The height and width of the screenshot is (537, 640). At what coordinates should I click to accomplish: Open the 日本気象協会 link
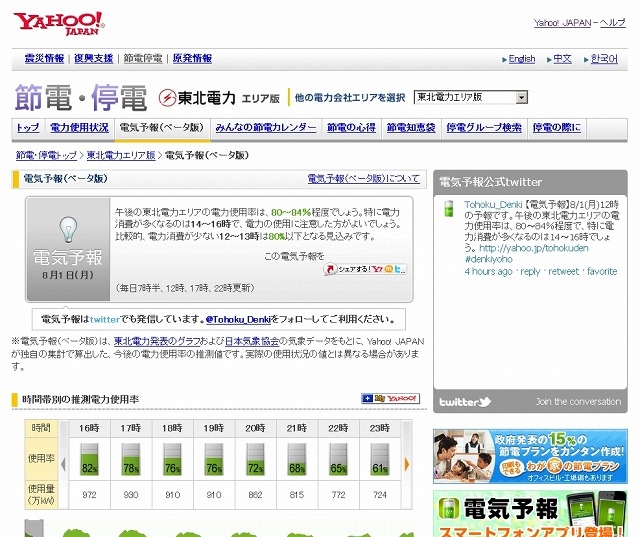point(252,341)
